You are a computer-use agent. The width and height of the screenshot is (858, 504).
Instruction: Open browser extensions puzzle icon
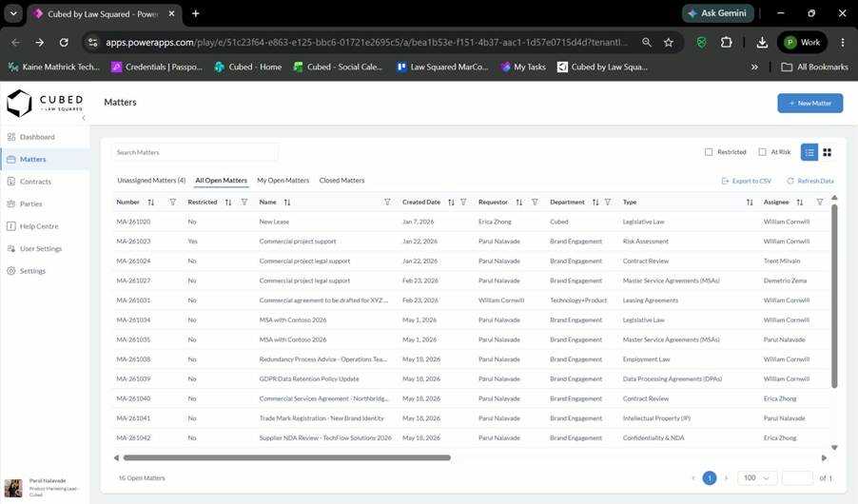tap(726, 42)
